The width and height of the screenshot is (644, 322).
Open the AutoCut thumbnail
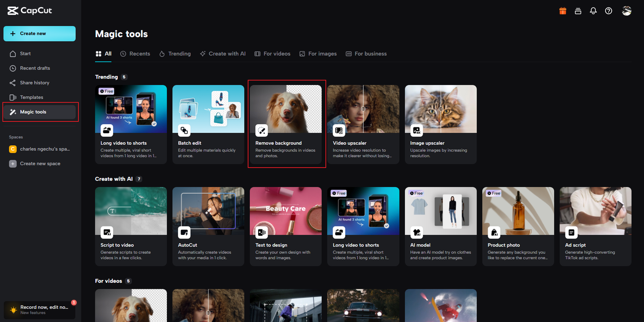[x=208, y=211]
